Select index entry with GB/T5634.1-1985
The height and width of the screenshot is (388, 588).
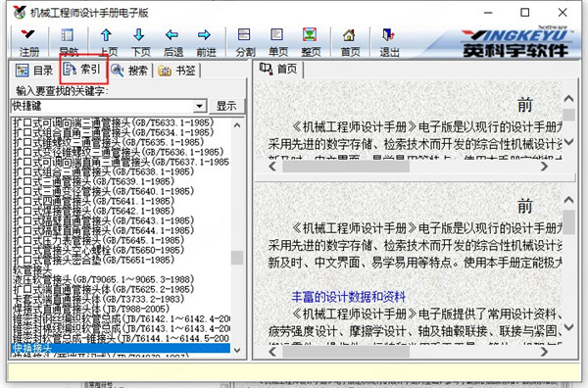click(x=114, y=132)
